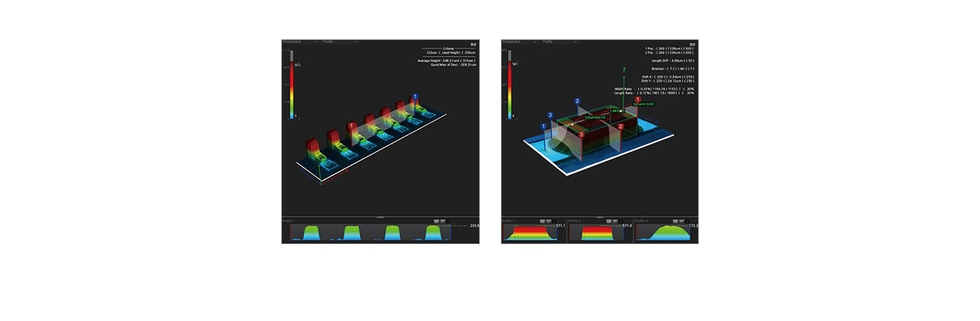Screen dimensions: 980x321
Task: Click the splitter handle above left Profile 1
Action: [x=381, y=217]
